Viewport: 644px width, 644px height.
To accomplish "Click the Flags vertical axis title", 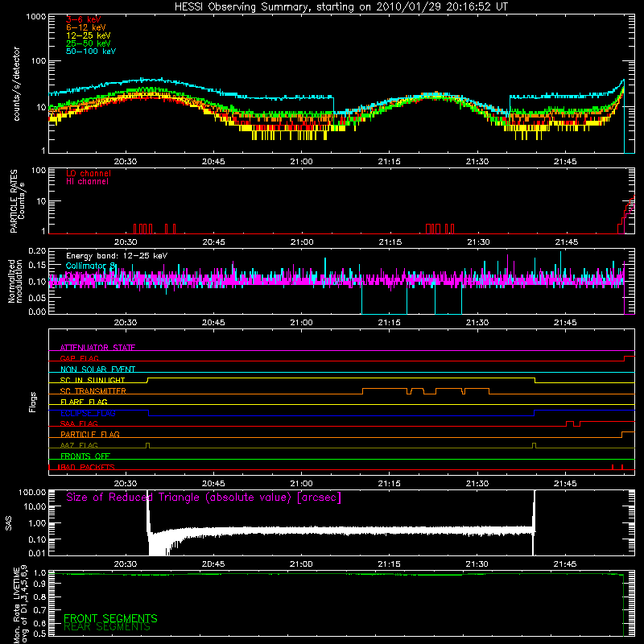I will 33,402.
